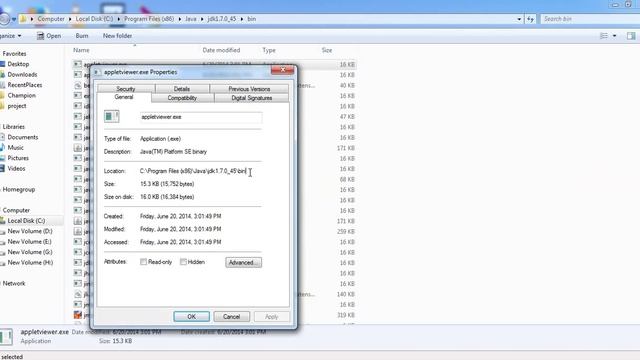
Task: Click jdk1.7.0_45 in the address path
Action: pyautogui.click(x=222, y=19)
